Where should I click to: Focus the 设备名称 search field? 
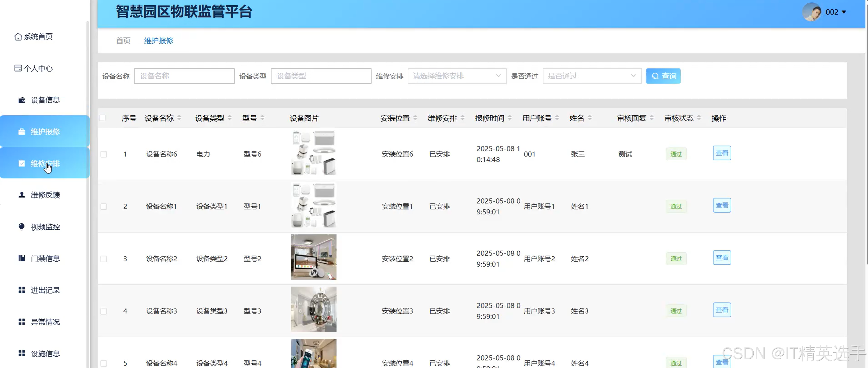click(184, 76)
